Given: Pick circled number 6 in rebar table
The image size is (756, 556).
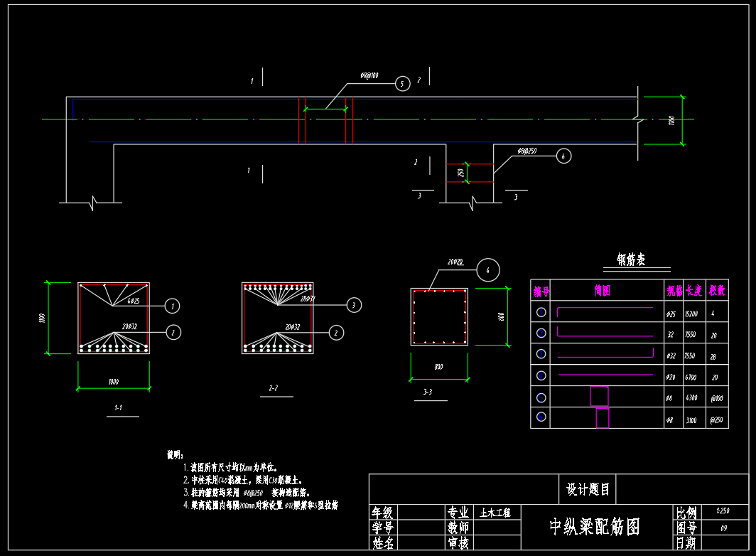Looking at the screenshot, I should coord(541,417).
